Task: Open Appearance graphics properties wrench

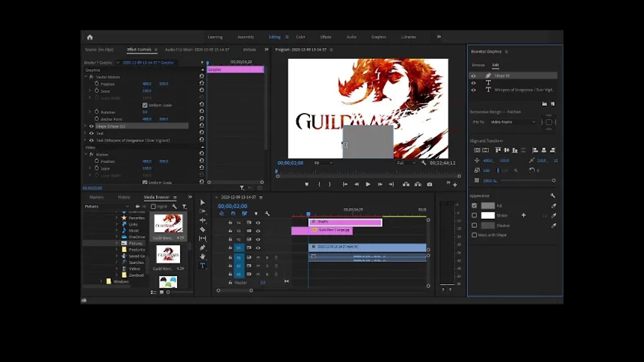Action: click(x=553, y=196)
